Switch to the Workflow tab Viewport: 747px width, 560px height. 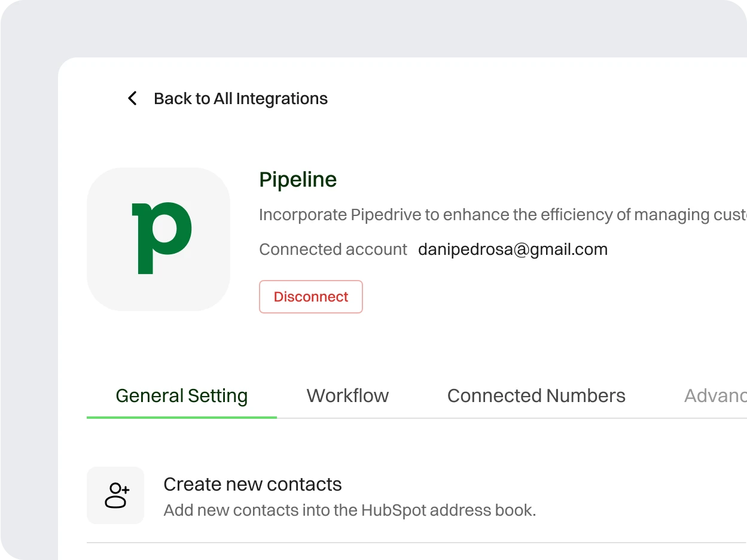click(347, 396)
